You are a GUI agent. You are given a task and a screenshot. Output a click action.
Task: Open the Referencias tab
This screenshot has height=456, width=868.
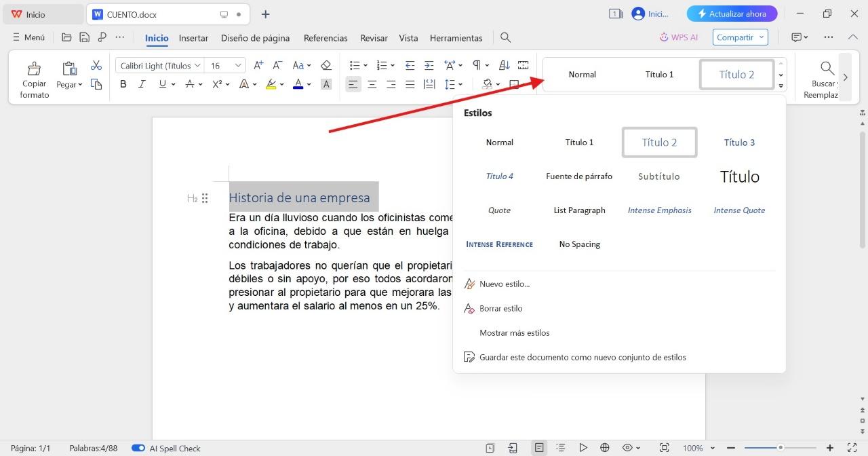click(x=325, y=38)
